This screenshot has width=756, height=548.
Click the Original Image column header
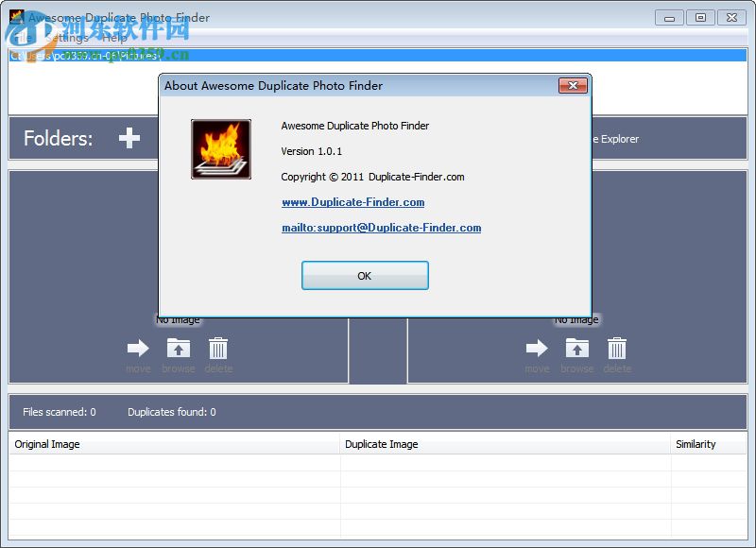click(47, 444)
